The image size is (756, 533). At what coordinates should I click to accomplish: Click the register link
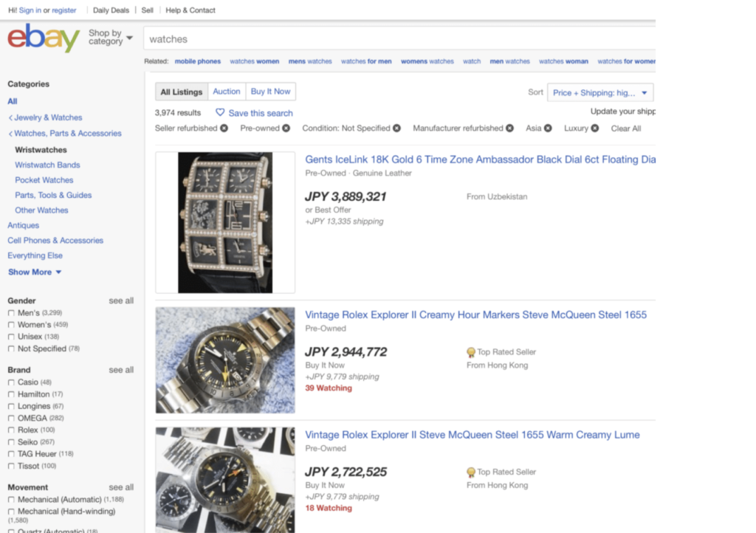[x=64, y=10]
